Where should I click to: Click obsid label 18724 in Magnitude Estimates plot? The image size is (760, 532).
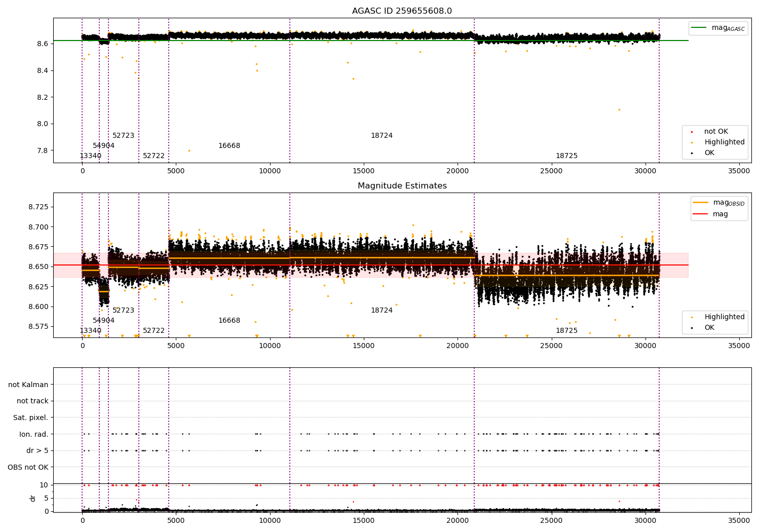[382, 311]
